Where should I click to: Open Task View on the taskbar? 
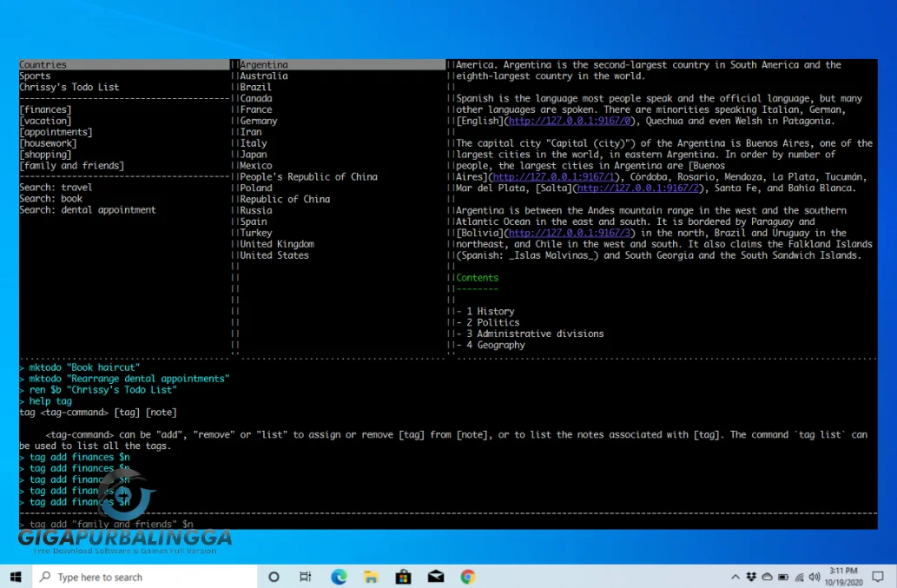pos(306,577)
